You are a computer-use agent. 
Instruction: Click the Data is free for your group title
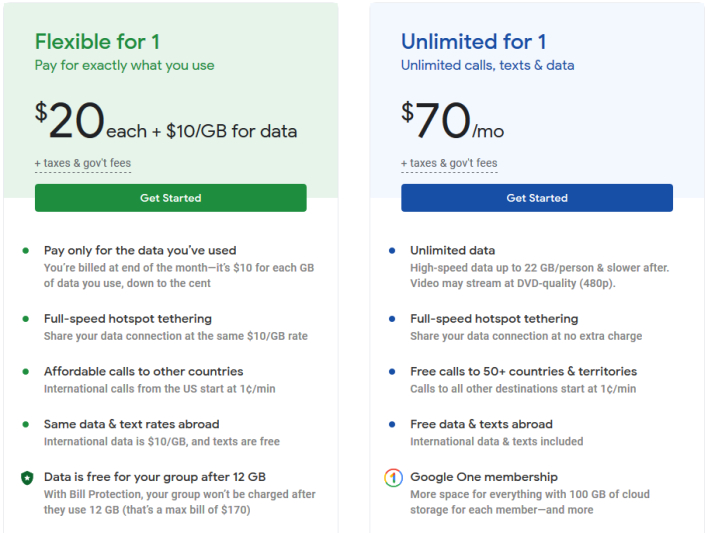(x=155, y=477)
